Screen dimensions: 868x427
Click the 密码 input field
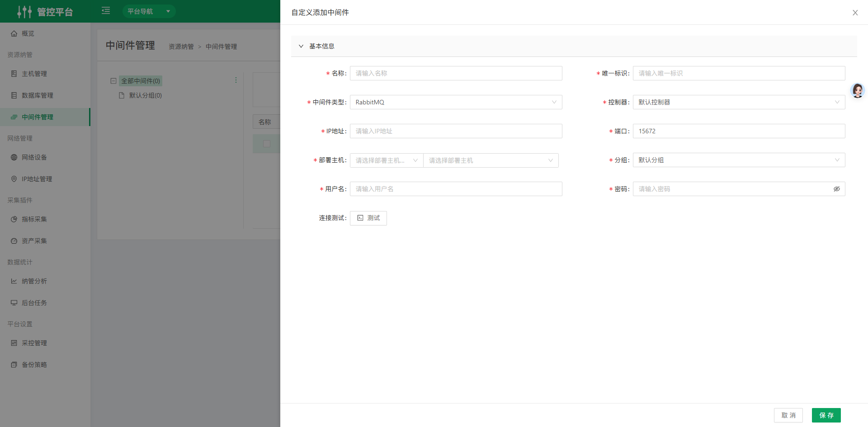(x=739, y=189)
